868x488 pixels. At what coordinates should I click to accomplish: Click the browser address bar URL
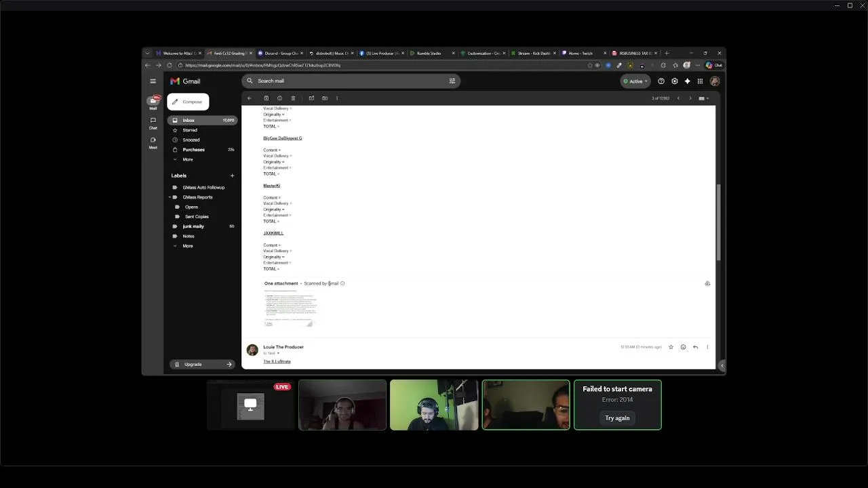tap(263, 65)
